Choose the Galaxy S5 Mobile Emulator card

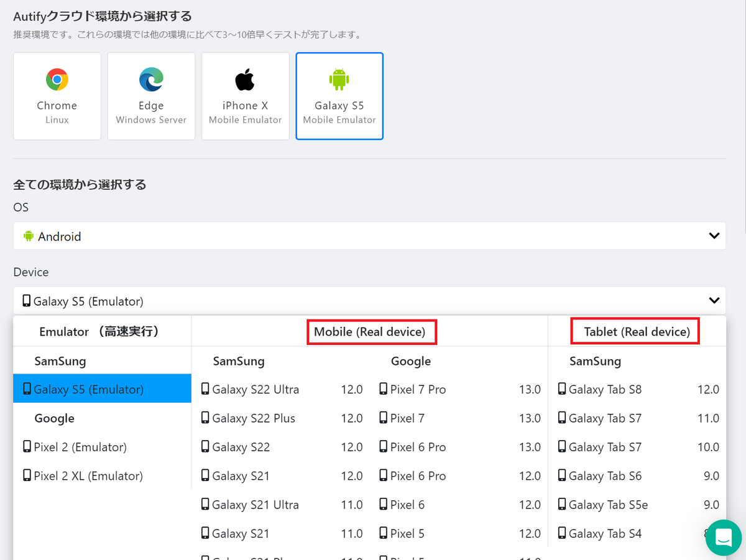[339, 96]
